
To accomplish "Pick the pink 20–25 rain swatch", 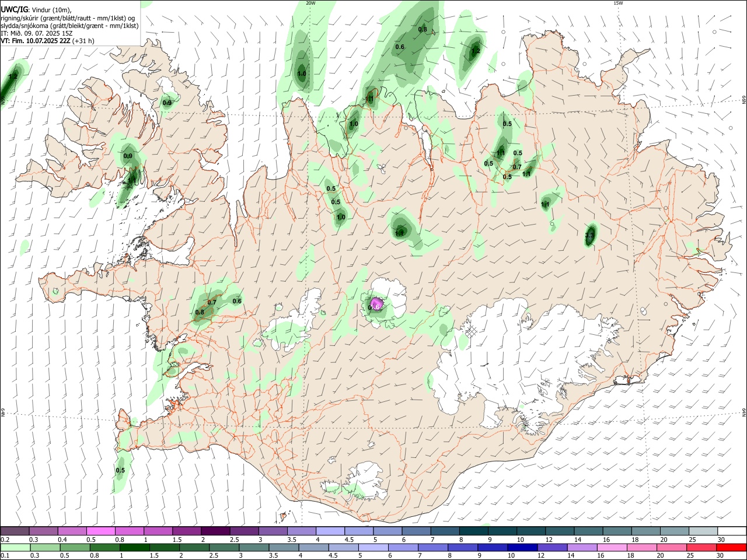I will [672, 548].
